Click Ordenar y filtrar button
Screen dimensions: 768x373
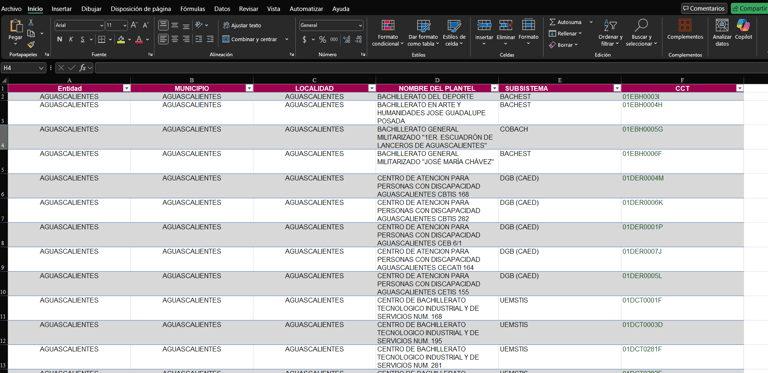(x=610, y=33)
